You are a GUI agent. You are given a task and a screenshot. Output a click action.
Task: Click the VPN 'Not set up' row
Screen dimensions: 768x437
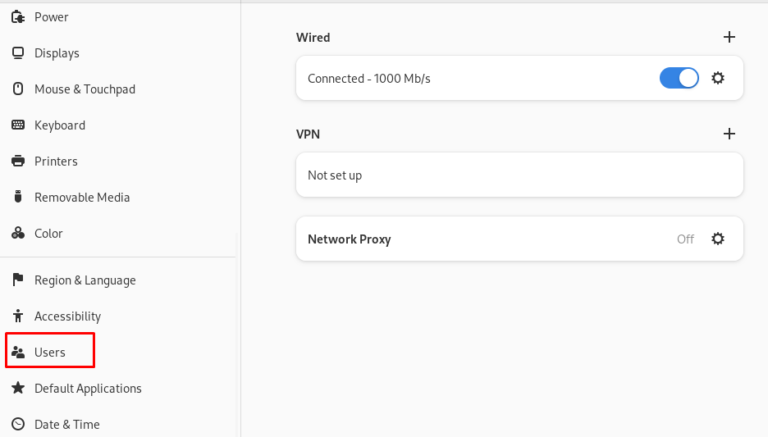tap(519, 175)
